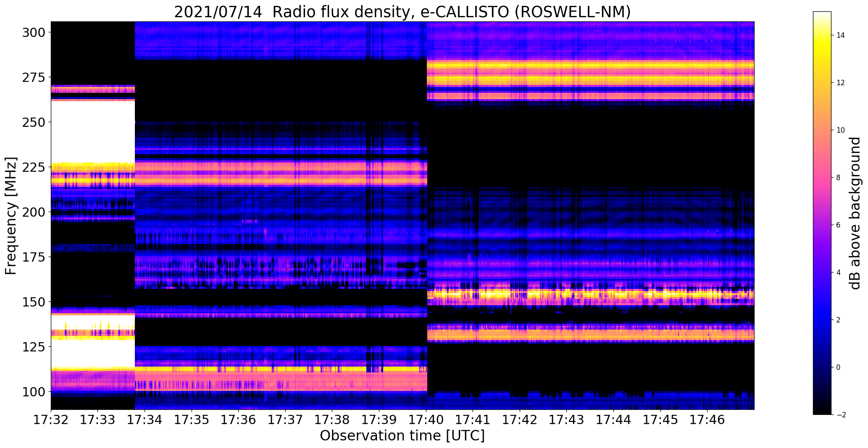Click the colorbar tick label 12
The image size is (868, 448).
[840, 83]
